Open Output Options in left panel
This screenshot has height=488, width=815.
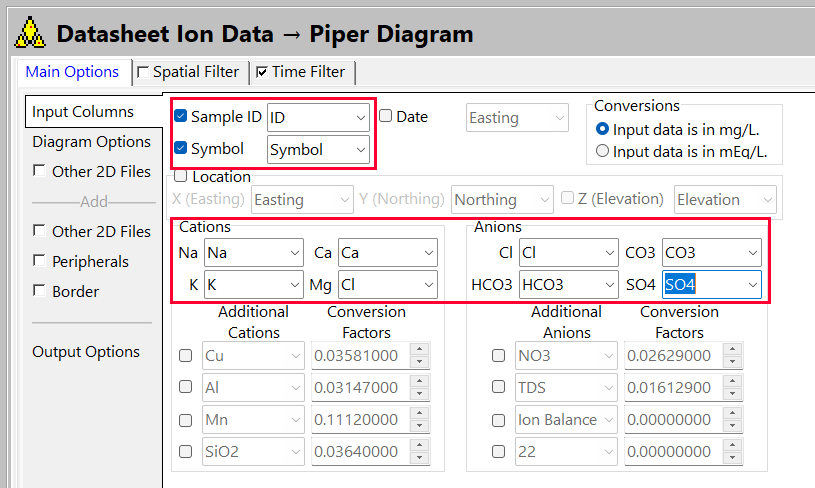[86, 351]
